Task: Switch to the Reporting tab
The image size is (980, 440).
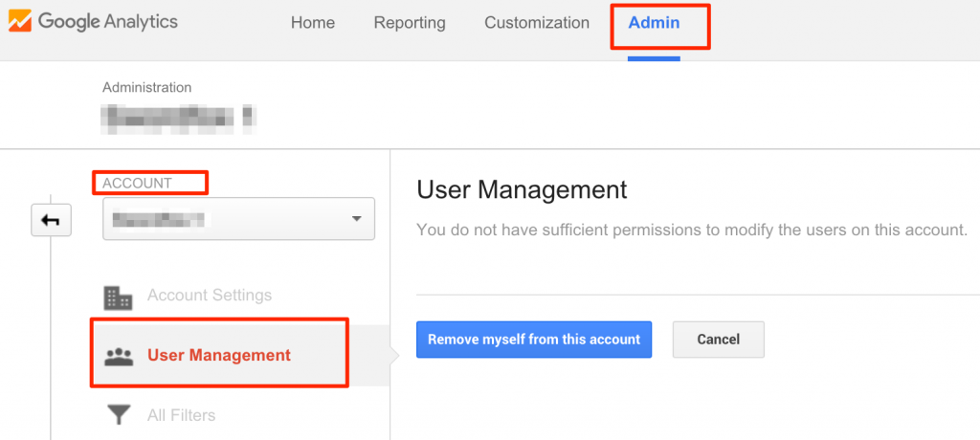Action: [410, 23]
